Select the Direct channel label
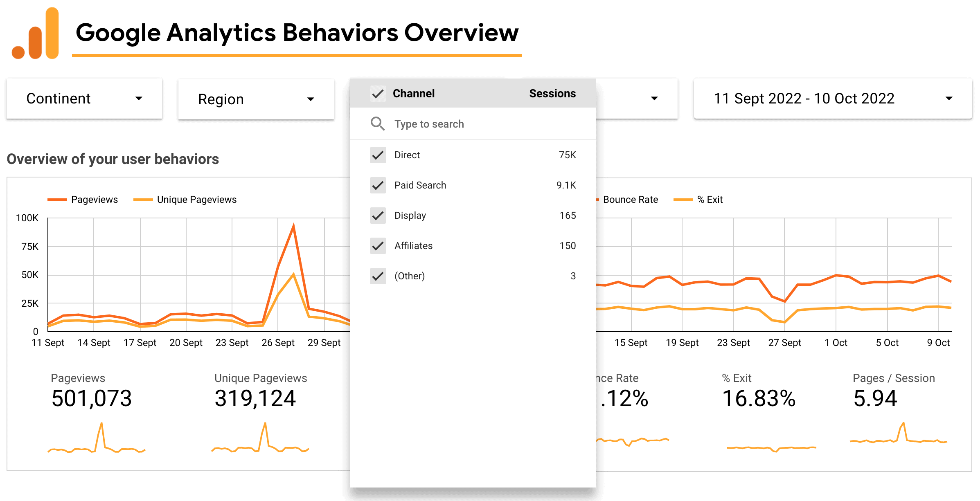This screenshot has height=501, width=980. [x=407, y=155]
